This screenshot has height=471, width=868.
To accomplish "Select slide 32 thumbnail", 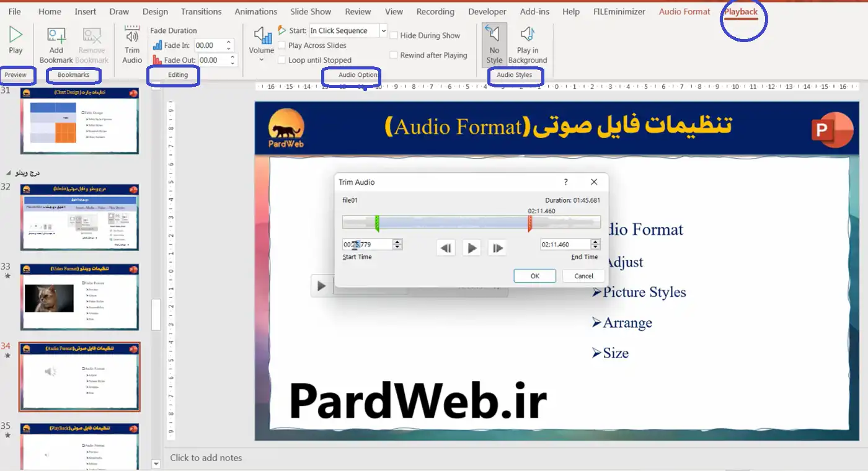I will 79,217.
